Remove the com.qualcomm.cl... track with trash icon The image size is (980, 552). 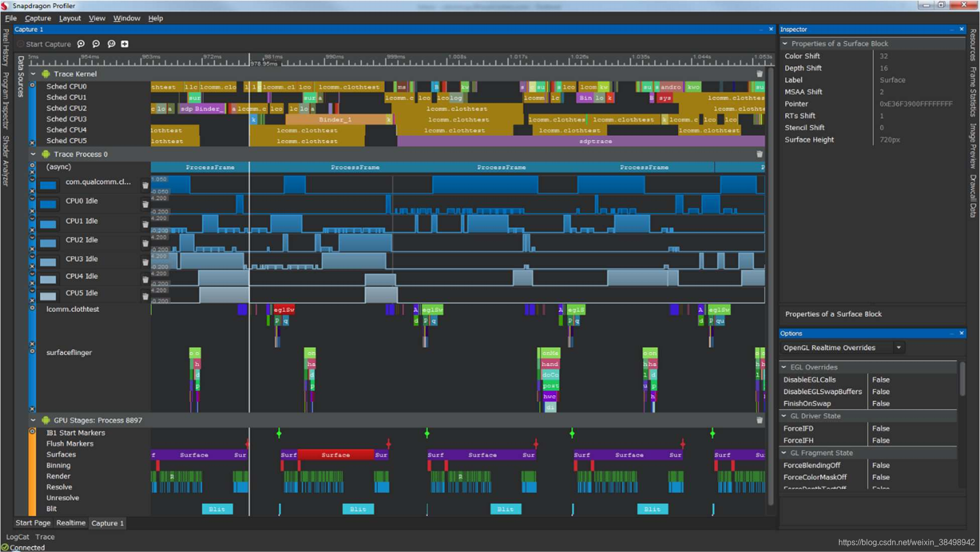click(x=145, y=185)
